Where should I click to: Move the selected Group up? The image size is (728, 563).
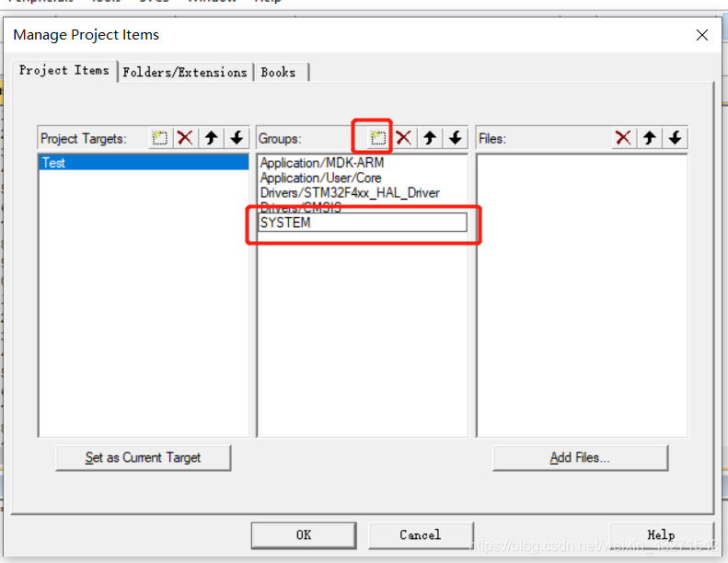pyautogui.click(x=430, y=138)
